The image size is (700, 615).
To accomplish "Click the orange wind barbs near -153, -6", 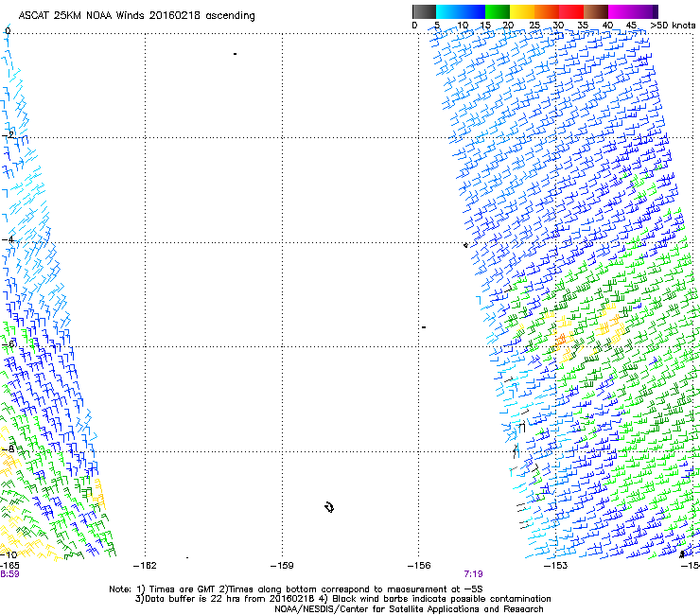I will 560,341.
